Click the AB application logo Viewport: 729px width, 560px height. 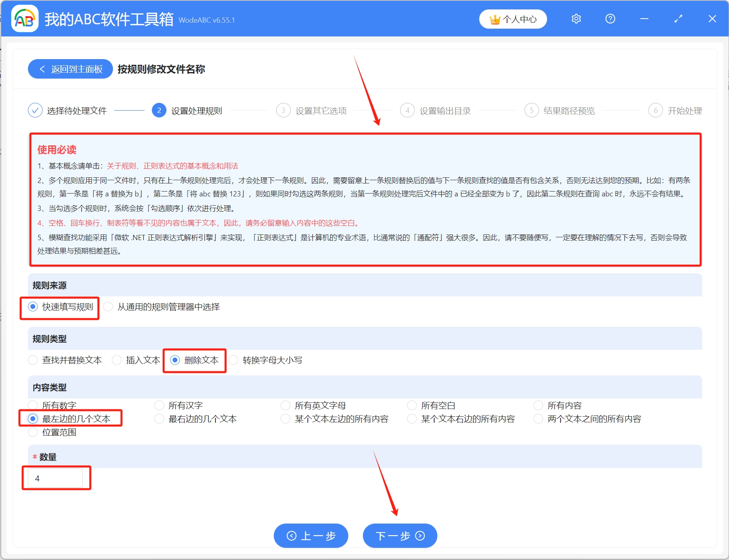click(24, 19)
